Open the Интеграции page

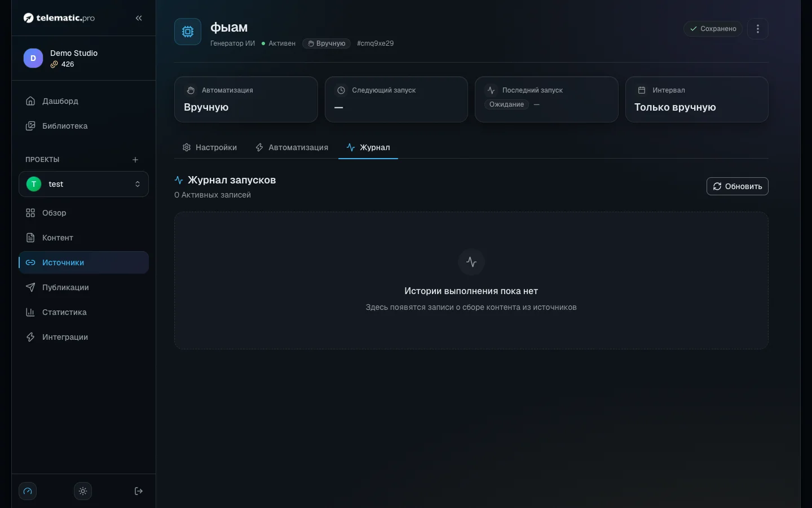[83, 337]
